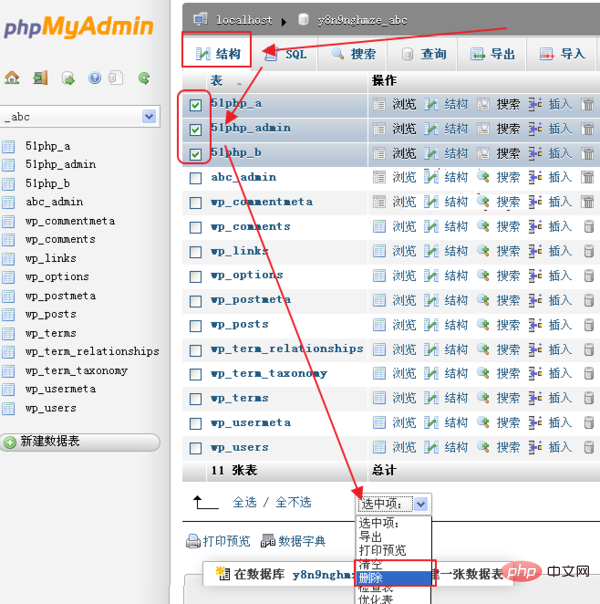Click the 新建数据表 button
This screenshot has height=604, width=600.
(80, 442)
